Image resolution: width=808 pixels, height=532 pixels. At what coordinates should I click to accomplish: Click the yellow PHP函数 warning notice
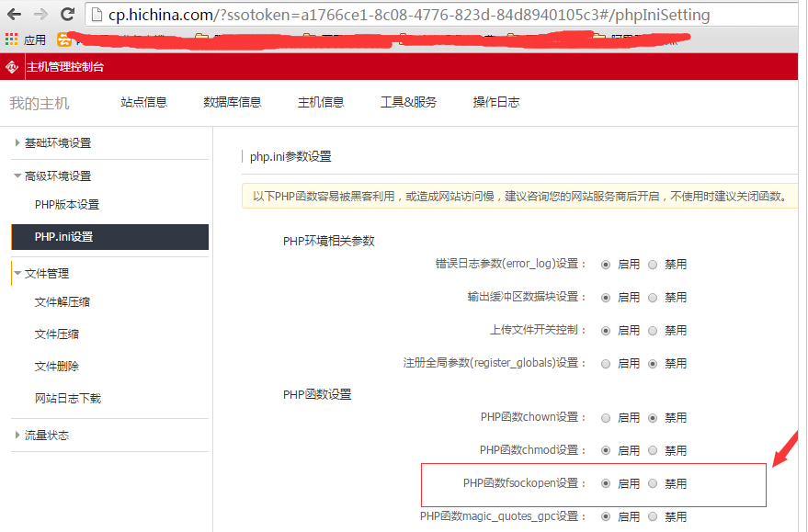tap(519, 197)
